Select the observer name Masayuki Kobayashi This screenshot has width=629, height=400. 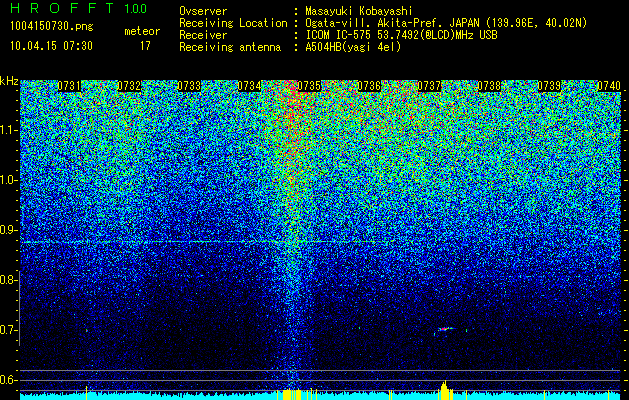coord(359,11)
